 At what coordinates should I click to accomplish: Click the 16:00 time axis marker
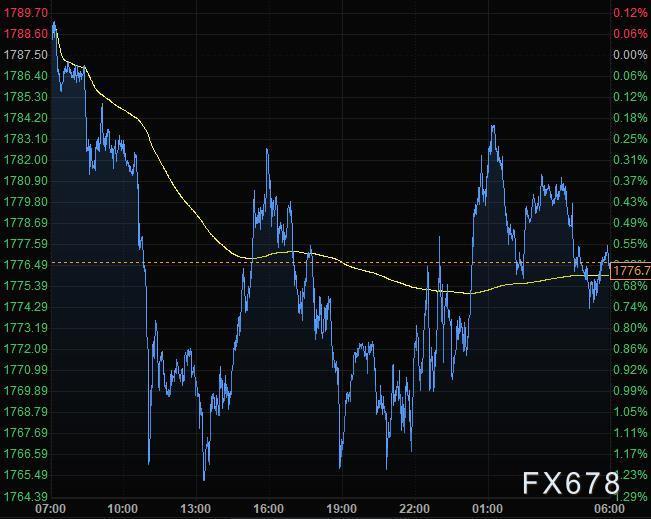(x=268, y=508)
